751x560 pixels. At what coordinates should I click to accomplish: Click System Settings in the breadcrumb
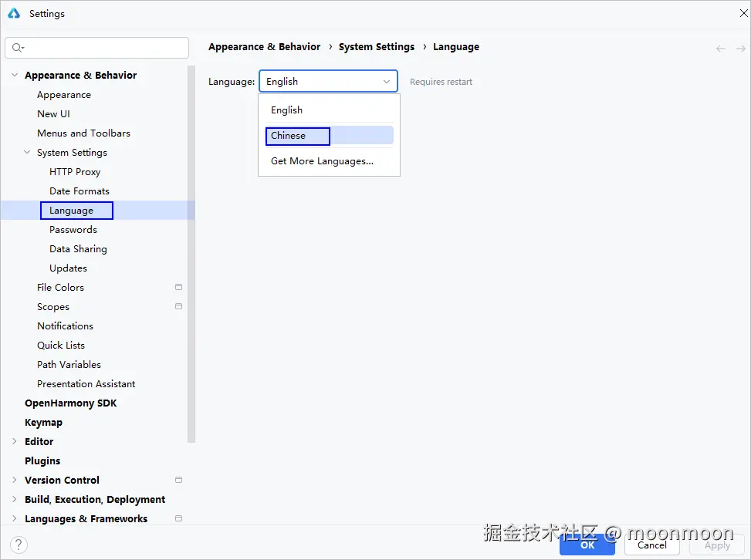click(377, 46)
